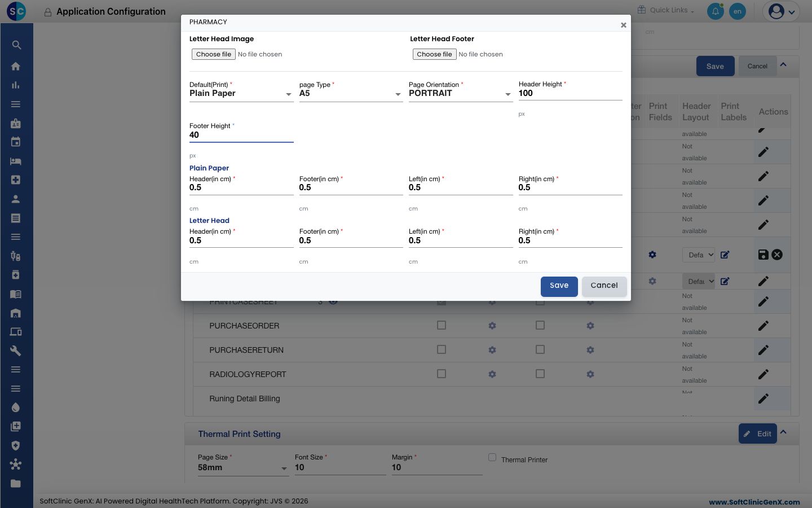Tick the second checkbox in PURCHASERETURN row
Screen dimensions: 812x508
[540, 349]
